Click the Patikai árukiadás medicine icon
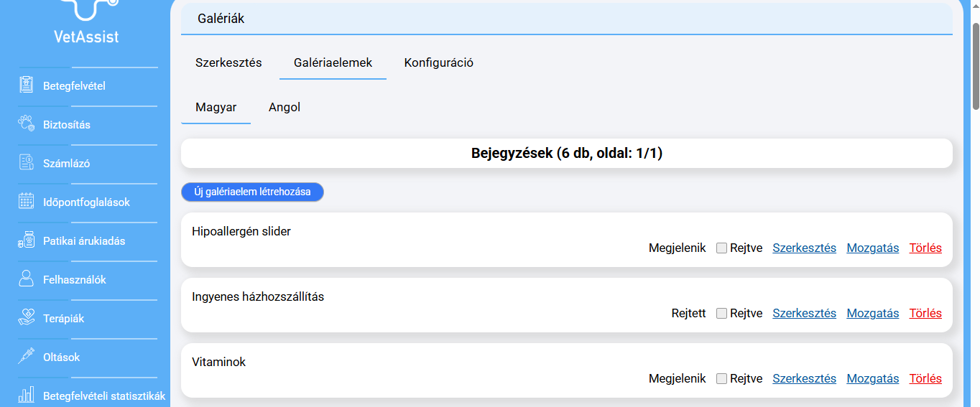980x407 pixels. [27, 240]
